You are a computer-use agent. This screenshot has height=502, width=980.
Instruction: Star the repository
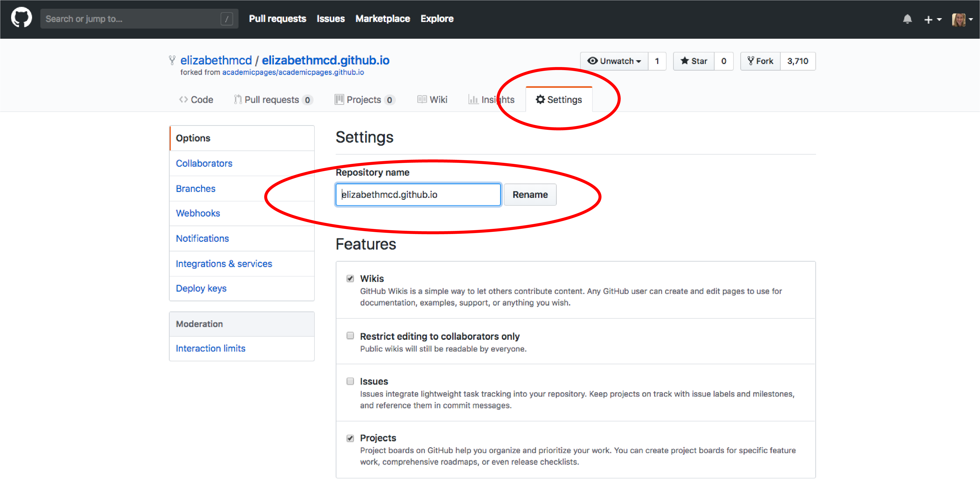coord(694,61)
